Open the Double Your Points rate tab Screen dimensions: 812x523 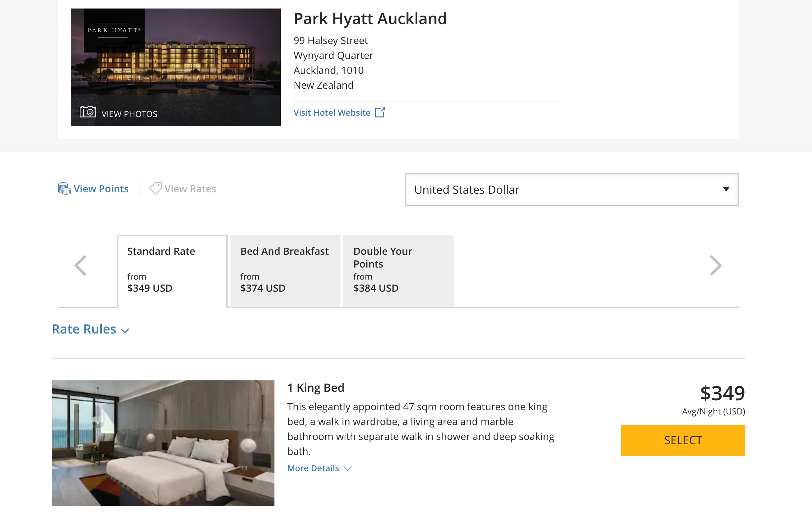(398, 270)
